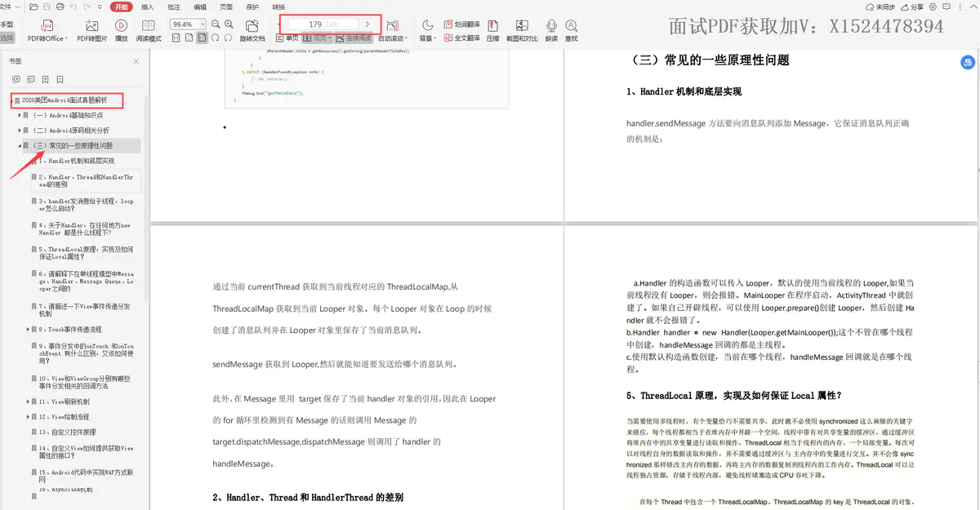Switch to the 批注 tab
Screen dimensions: 980x510
click(173, 7)
